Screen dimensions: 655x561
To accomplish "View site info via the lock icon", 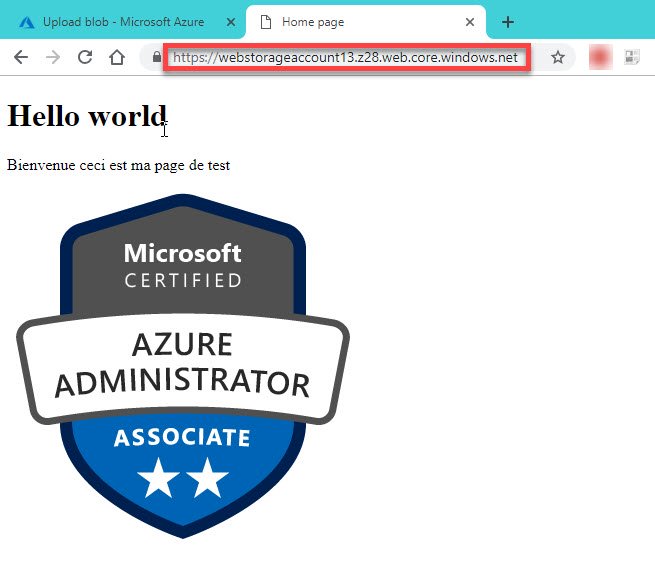I will (x=157, y=57).
